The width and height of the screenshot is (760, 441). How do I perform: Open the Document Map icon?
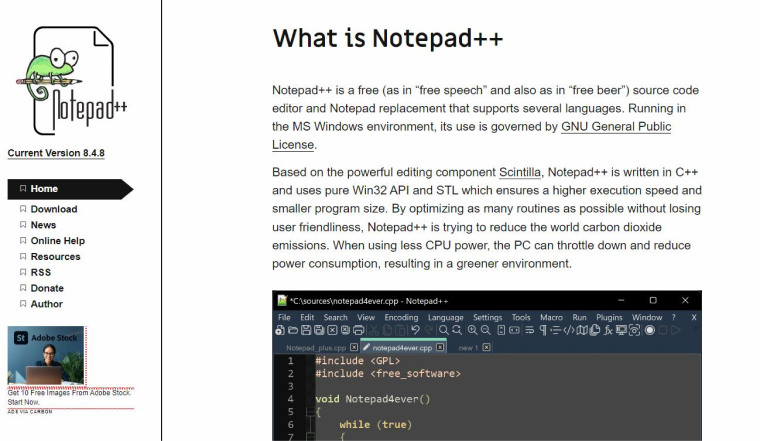tap(582, 331)
